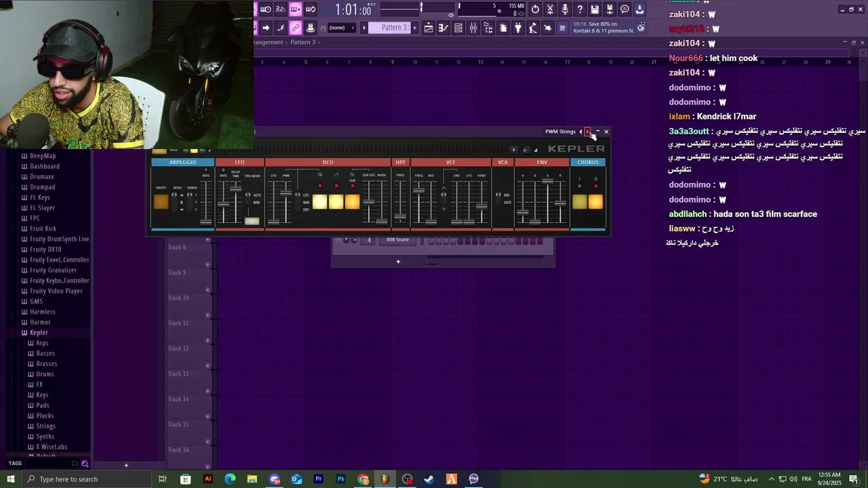Image resolution: width=868 pixels, height=488 pixels.
Task: Open the Channel rack window
Action: point(458,28)
